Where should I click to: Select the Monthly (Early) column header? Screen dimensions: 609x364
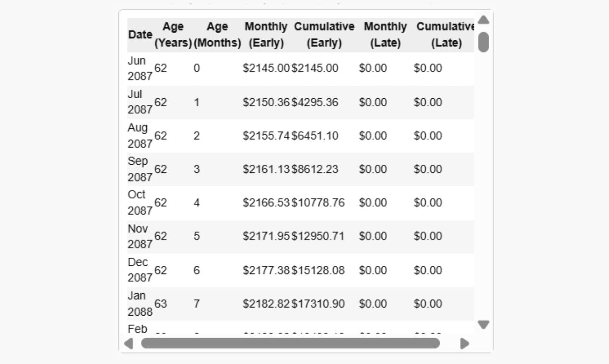pyautogui.click(x=266, y=35)
